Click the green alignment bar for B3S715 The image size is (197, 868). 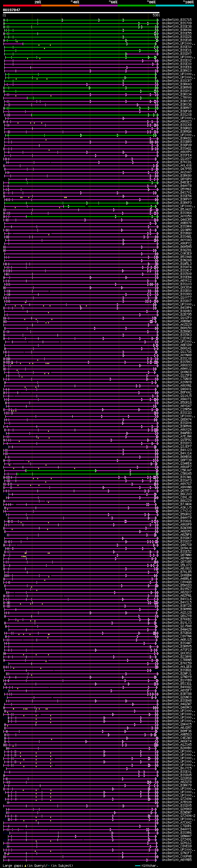pos(81,20)
